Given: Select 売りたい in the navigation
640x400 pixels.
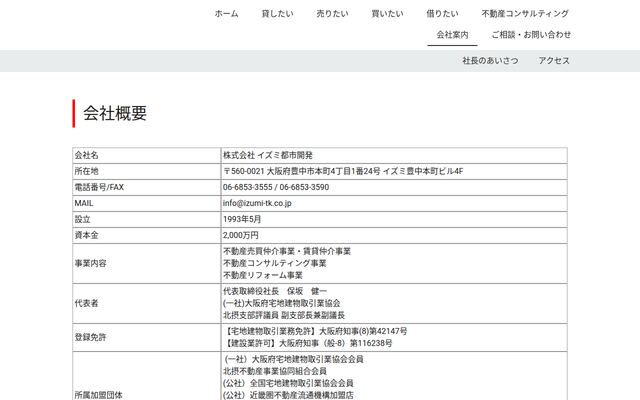Looking at the screenshot, I should (332, 13).
